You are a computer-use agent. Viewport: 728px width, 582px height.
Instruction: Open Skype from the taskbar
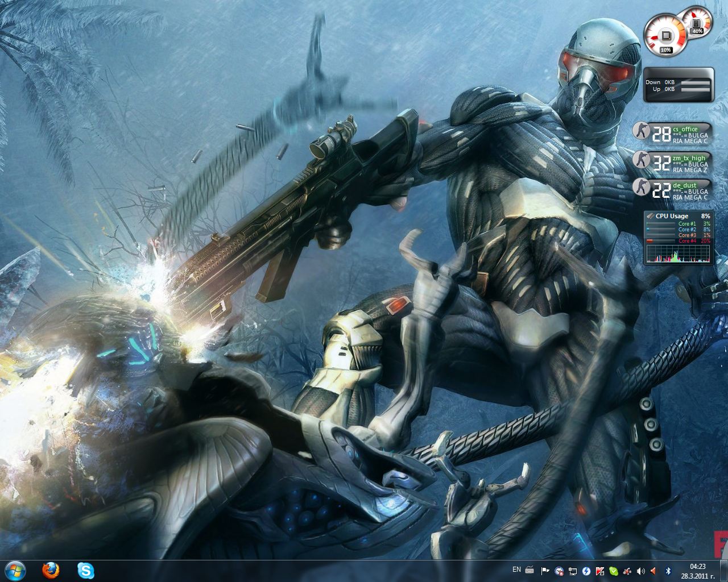(86, 570)
